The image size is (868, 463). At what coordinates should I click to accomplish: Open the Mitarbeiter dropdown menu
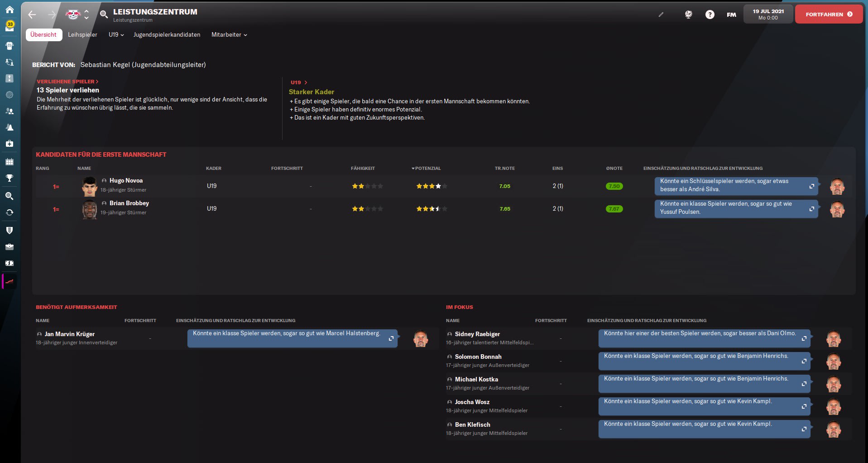pyautogui.click(x=229, y=35)
